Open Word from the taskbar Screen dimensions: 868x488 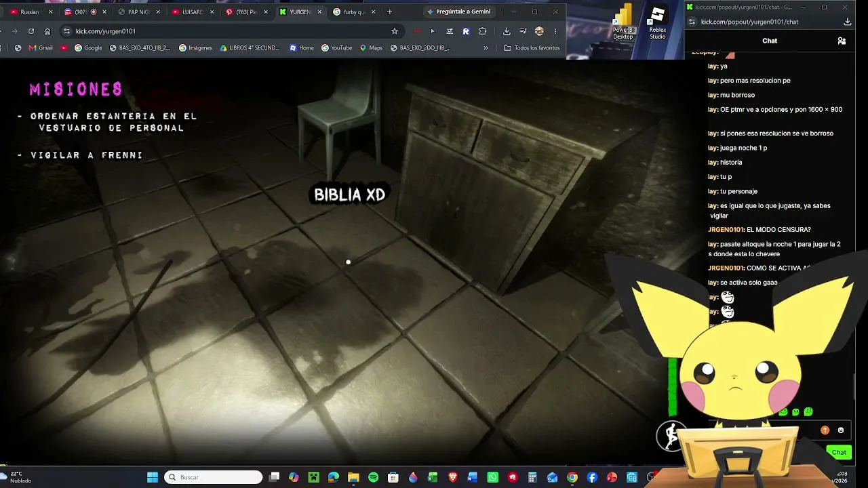(x=473, y=477)
